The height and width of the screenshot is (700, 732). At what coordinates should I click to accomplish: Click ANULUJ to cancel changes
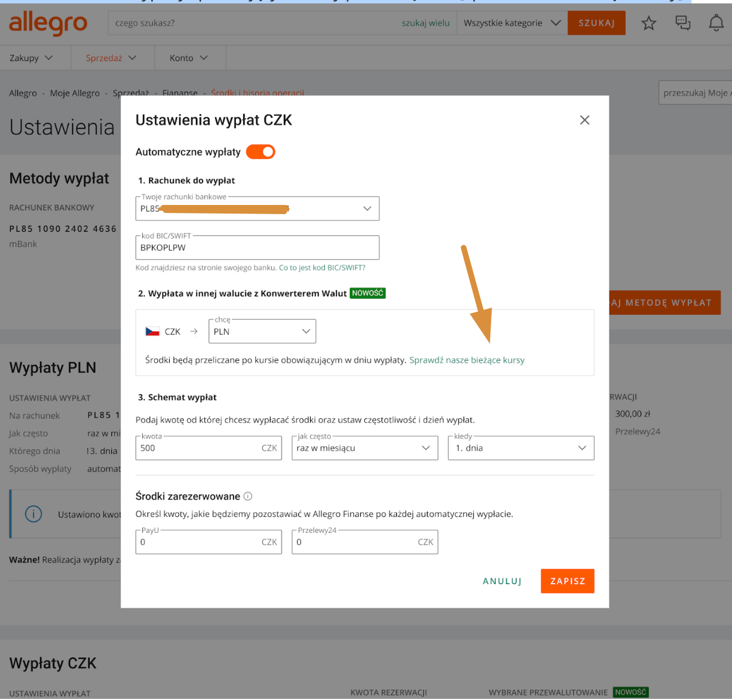[x=502, y=581]
